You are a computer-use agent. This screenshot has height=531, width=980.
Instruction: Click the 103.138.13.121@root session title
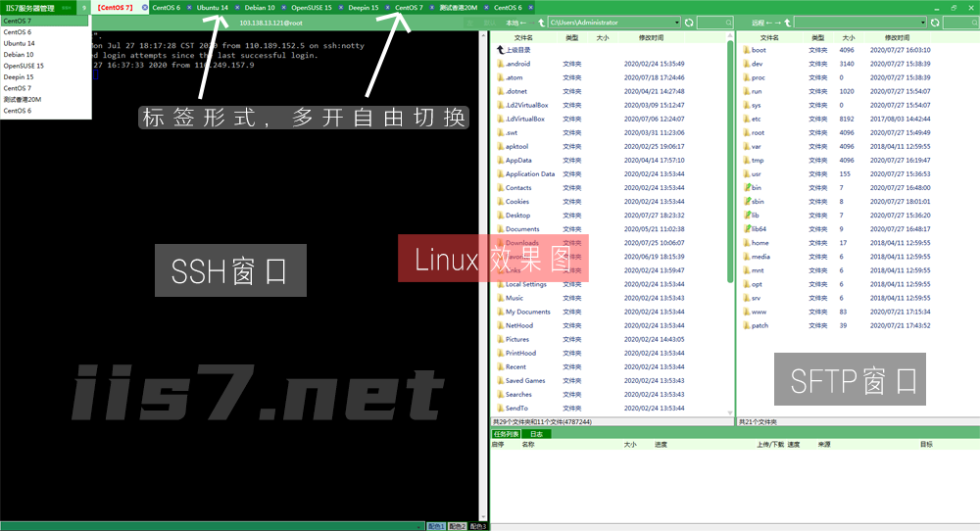[x=270, y=23]
